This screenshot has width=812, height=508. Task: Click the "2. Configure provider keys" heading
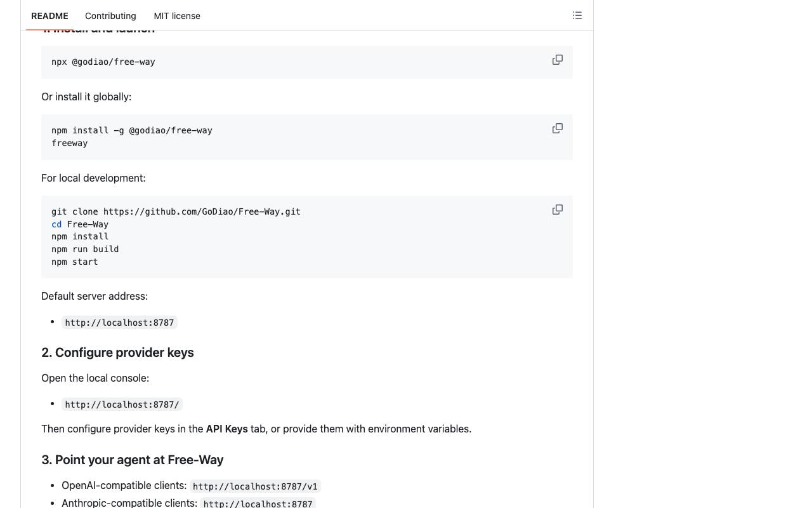117,352
